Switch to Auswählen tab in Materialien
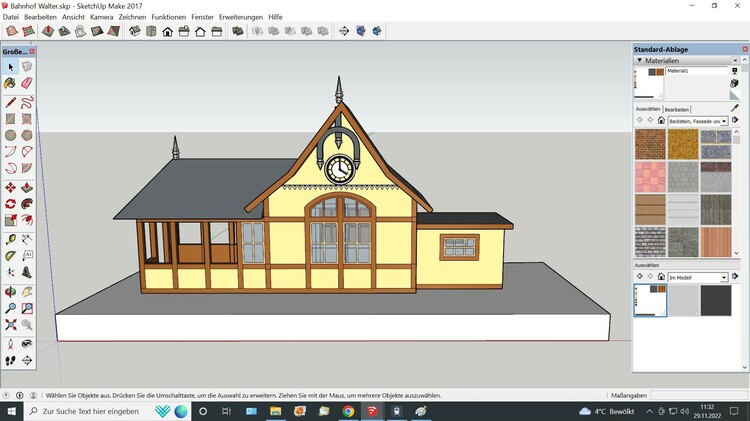This screenshot has height=421, width=750. pyautogui.click(x=648, y=109)
